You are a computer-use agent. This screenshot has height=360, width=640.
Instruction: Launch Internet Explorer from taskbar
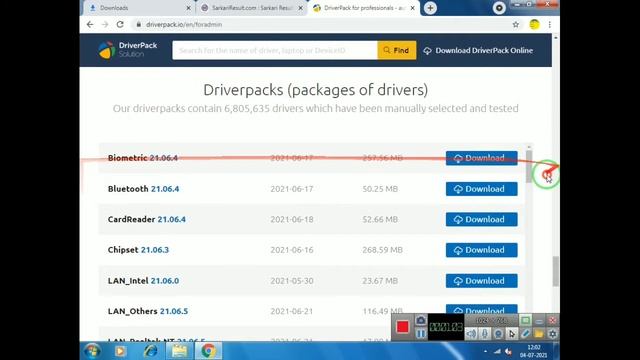[x=150, y=351]
